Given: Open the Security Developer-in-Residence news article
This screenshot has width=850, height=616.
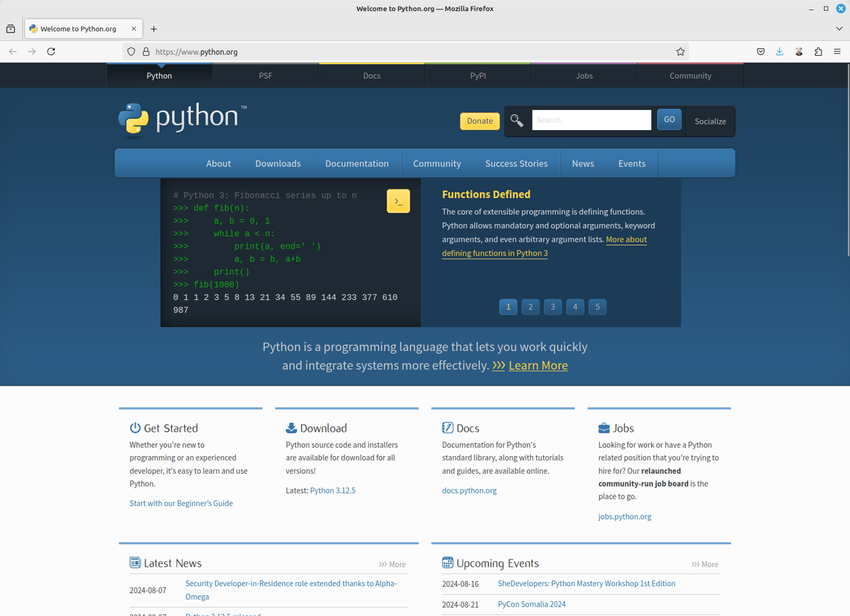Looking at the screenshot, I should [291, 590].
